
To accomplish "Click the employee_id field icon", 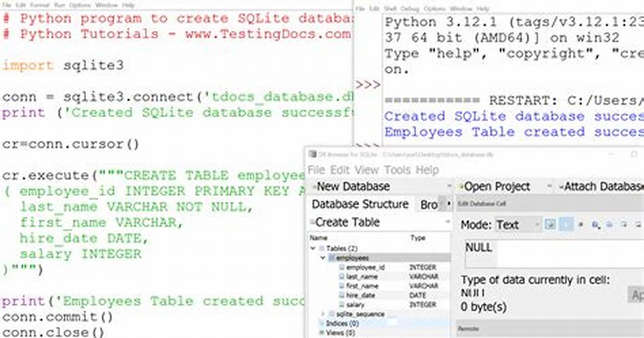I will coord(342,267).
